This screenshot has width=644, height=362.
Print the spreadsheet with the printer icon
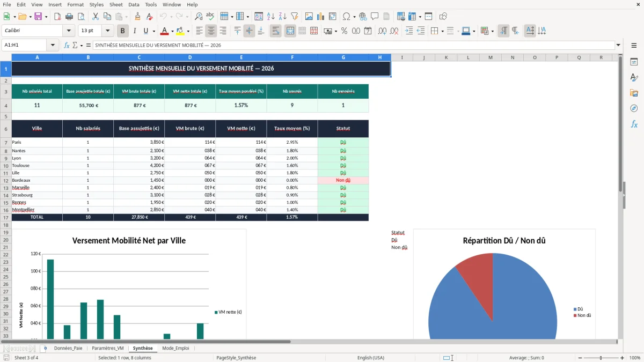click(x=69, y=17)
